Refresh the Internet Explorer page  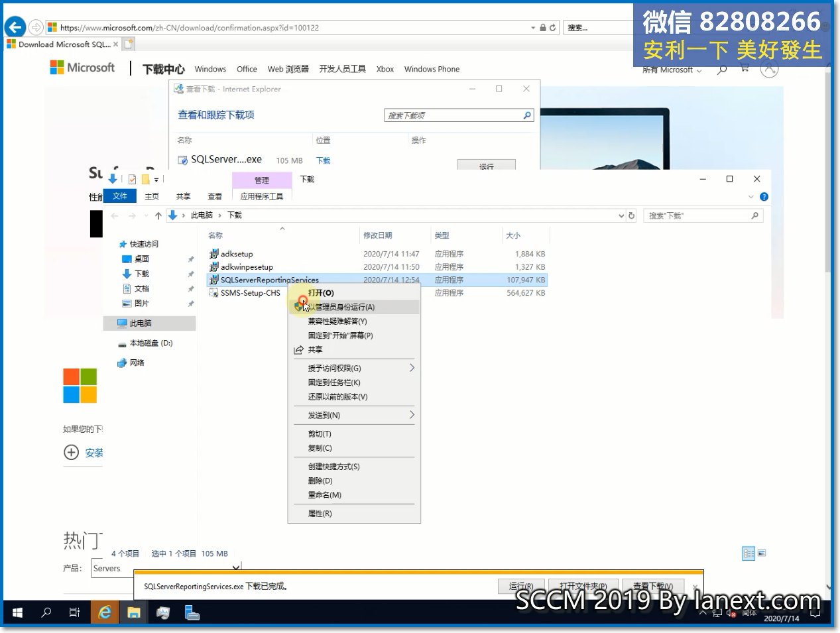[552, 28]
